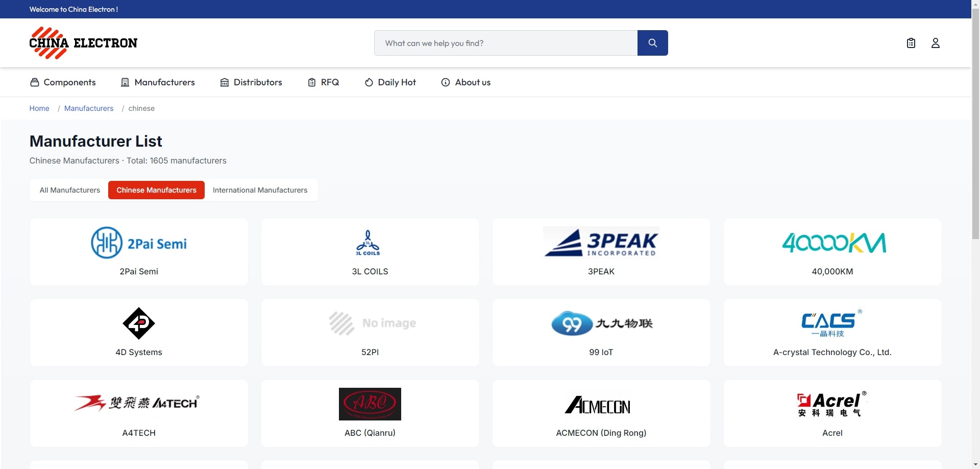Click the 40,000KM name label

pyautogui.click(x=832, y=271)
